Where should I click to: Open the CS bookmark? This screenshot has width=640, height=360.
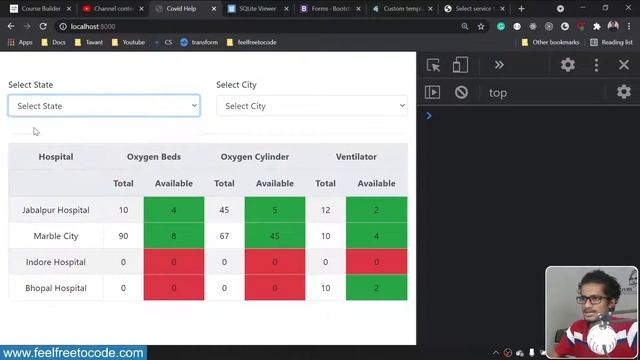point(163,42)
